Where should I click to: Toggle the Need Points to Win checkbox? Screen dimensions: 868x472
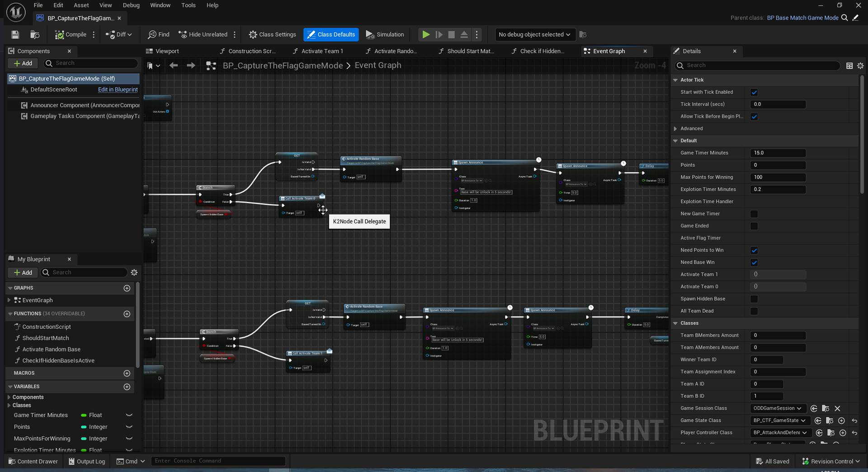(x=754, y=250)
